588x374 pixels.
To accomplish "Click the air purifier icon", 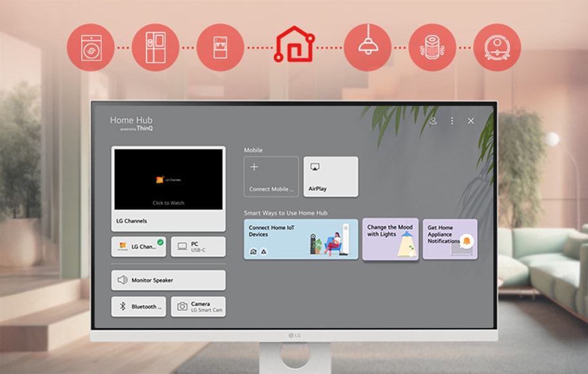I will (432, 47).
